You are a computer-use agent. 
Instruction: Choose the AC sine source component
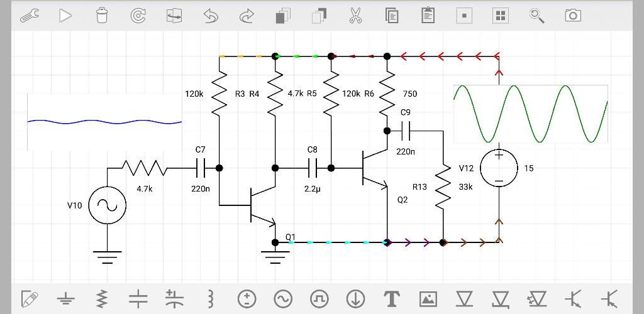click(x=283, y=298)
